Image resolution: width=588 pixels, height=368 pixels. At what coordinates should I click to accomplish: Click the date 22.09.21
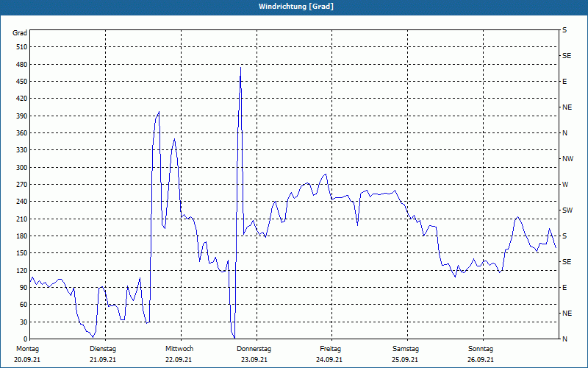(179, 360)
